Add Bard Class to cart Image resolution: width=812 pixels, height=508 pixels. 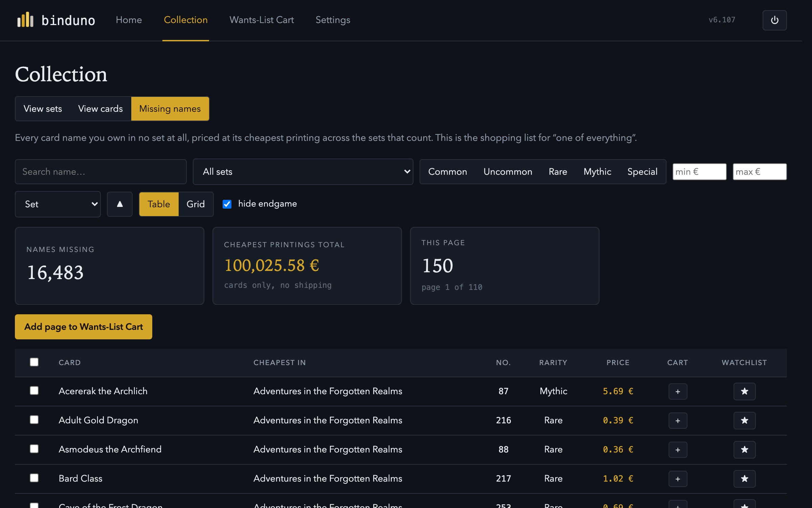(678, 479)
